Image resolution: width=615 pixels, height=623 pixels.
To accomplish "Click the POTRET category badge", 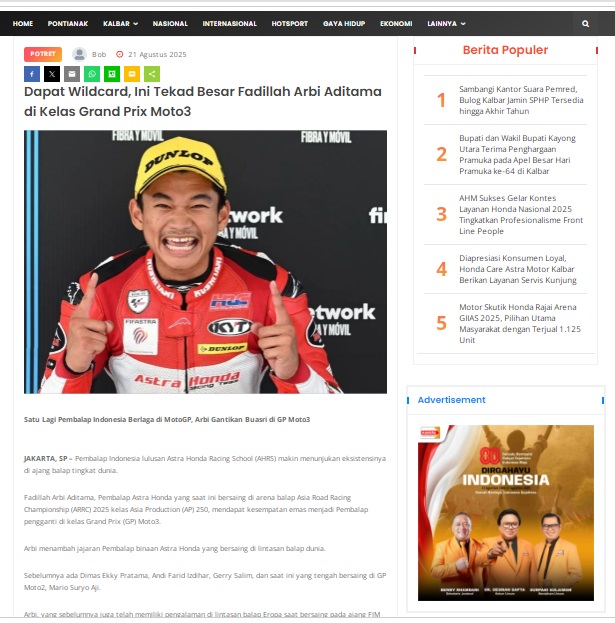I will click(43, 54).
